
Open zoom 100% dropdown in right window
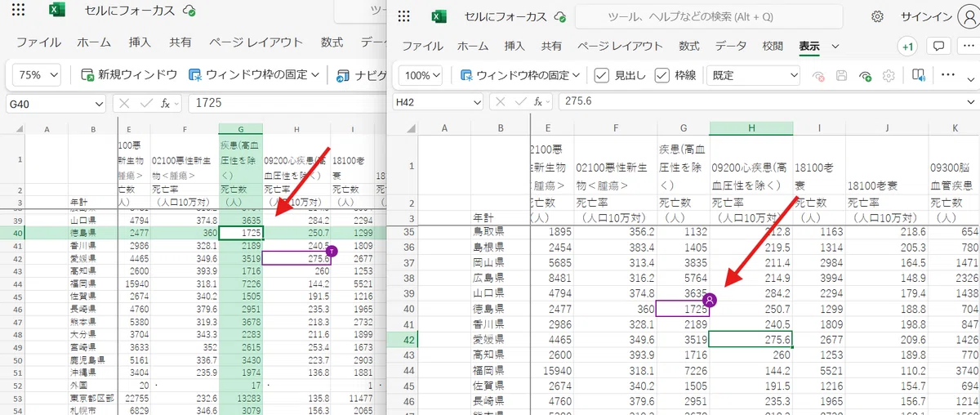coord(421,75)
